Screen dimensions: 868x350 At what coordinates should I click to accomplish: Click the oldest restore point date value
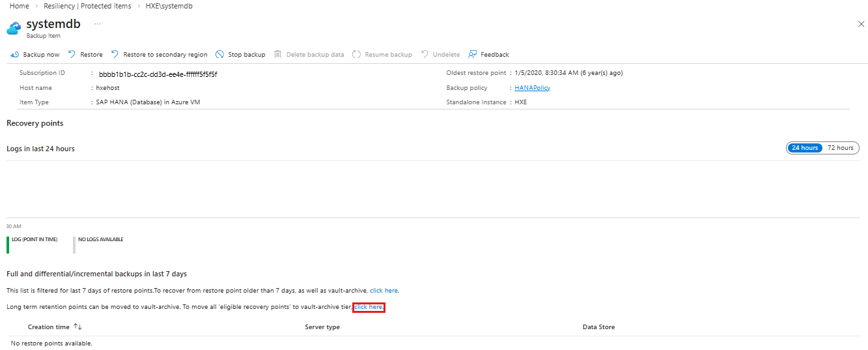[x=568, y=73]
